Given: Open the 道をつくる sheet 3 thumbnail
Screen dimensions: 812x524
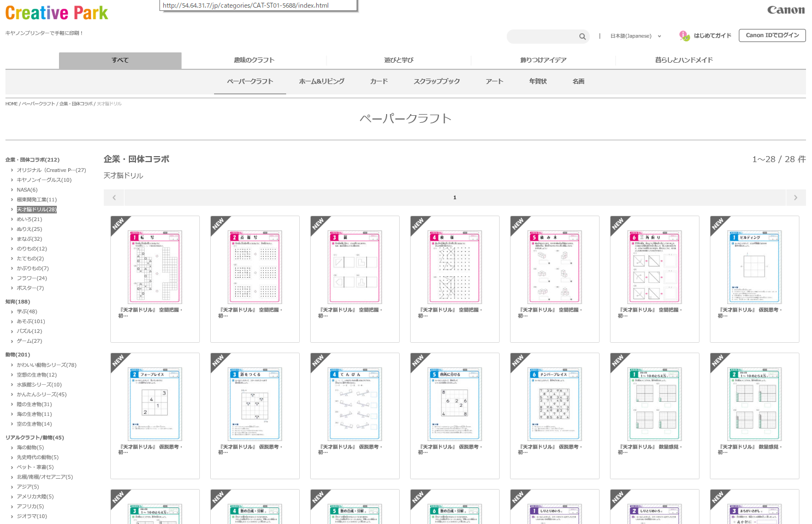Looking at the screenshot, I should pos(255,404).
